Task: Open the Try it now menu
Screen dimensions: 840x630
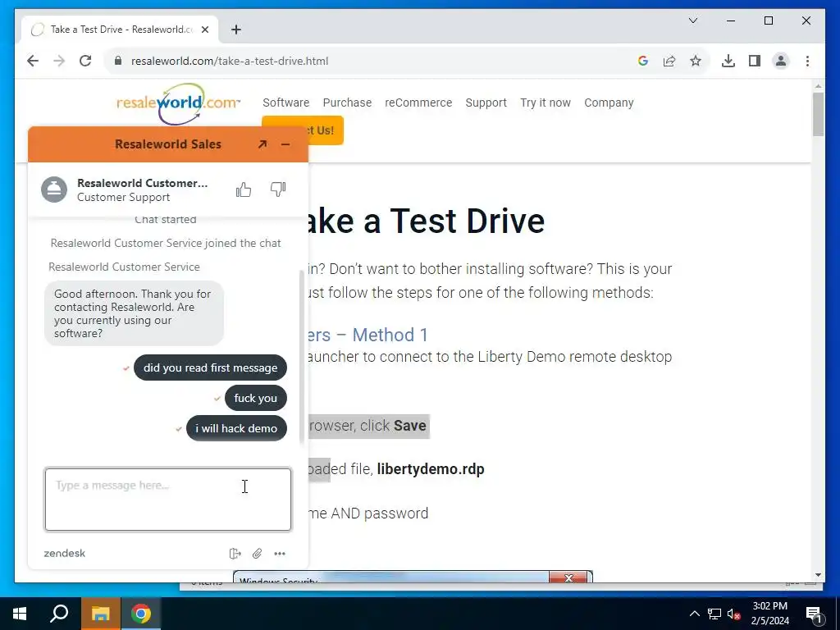Action: pyautogui.click(x=546, y=103)
